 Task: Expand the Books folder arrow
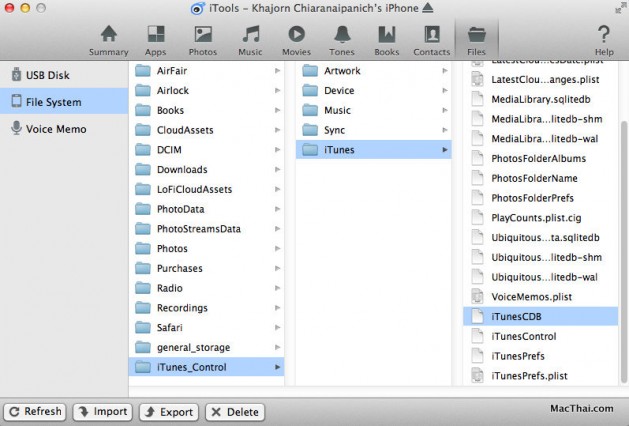277,110
